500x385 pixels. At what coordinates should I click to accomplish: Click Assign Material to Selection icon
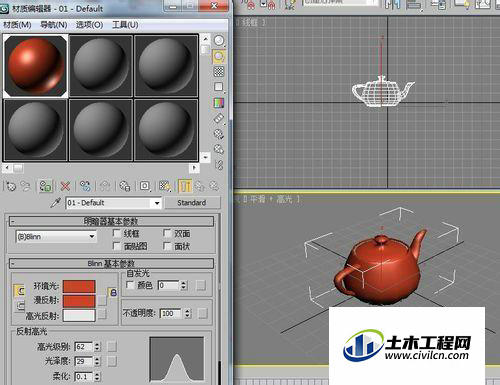point(45,186)
